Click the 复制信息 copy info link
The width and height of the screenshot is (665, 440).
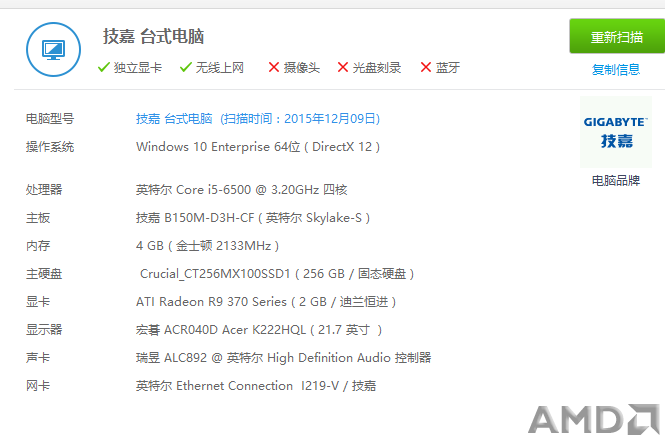point(616,69)
